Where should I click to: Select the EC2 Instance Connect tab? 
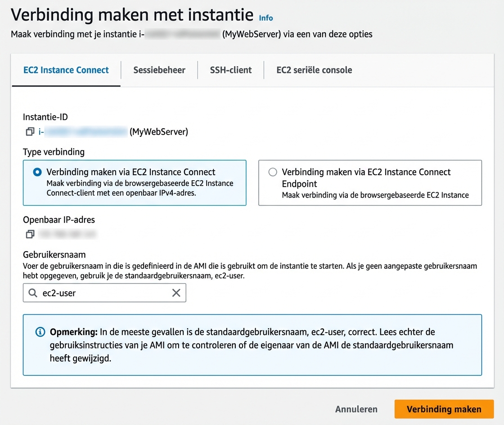tap(66, 70)
